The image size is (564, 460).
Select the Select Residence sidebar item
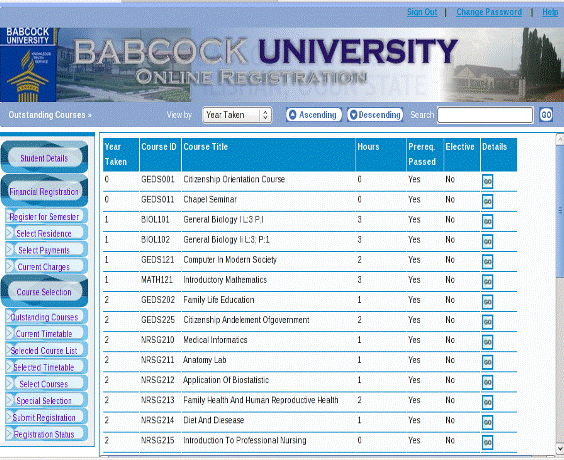pyautogui.click(x=46, y=233)
